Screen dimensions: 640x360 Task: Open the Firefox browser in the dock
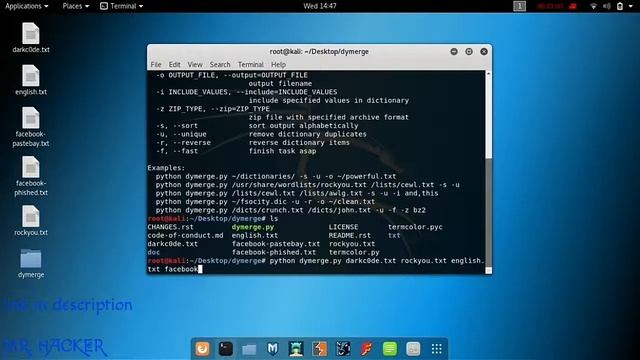[x=202, y=349]
